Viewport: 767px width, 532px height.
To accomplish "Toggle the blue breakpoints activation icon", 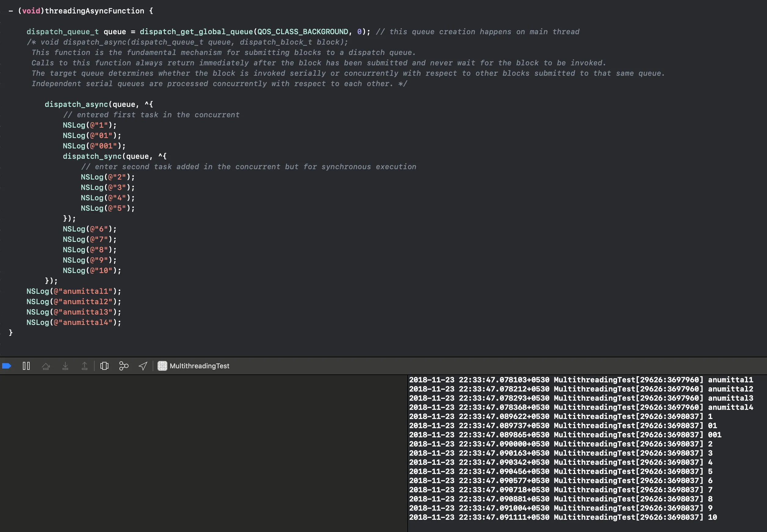I will point(7,366).
